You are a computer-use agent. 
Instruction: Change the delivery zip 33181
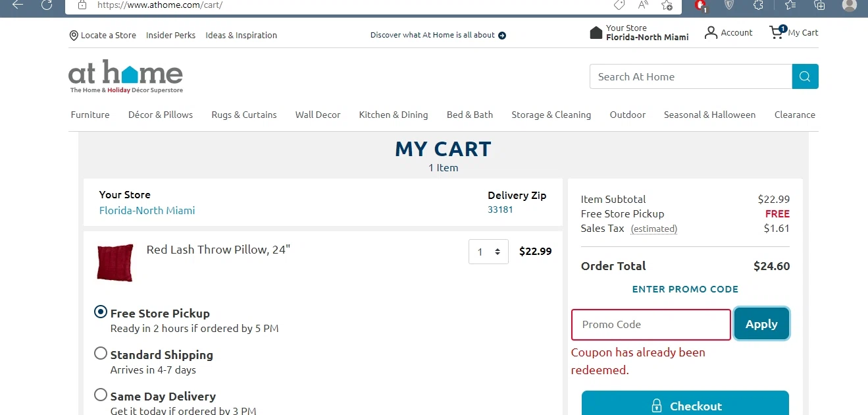tap(500, 209)
